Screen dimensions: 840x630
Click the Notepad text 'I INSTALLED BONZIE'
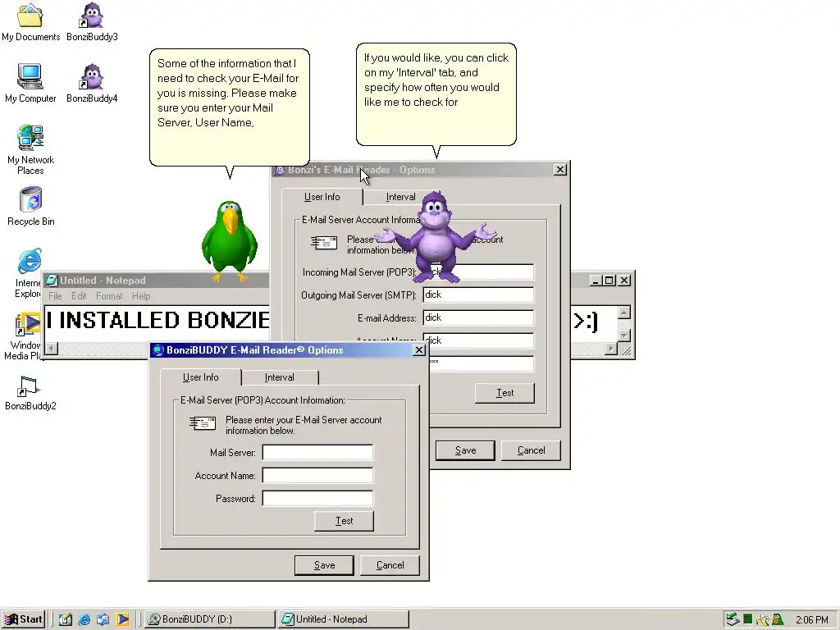point(157,321)
